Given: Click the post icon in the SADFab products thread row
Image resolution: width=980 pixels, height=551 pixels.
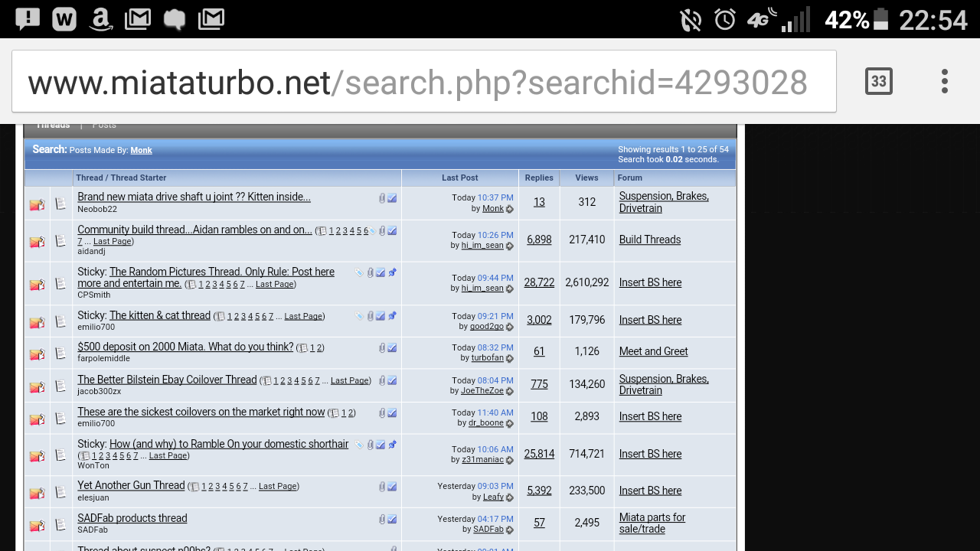Looking at the screenshot, I should click(61, 525).
